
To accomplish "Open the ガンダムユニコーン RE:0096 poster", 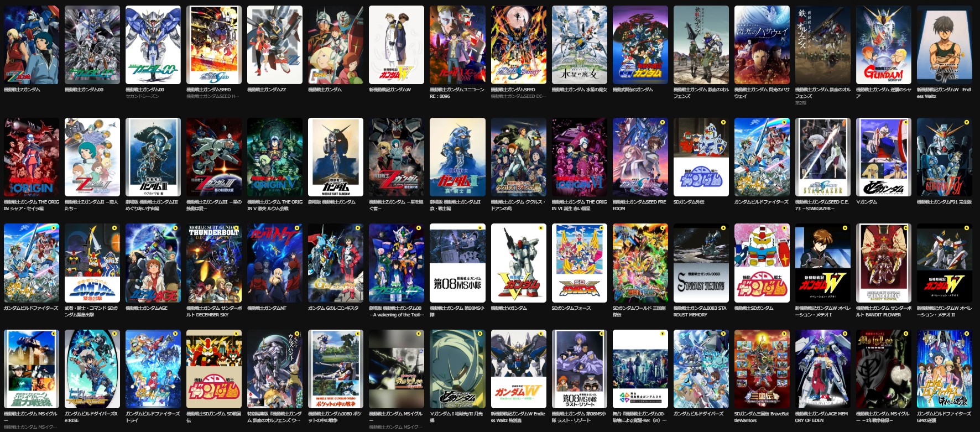I will click(x=457, y=45).
